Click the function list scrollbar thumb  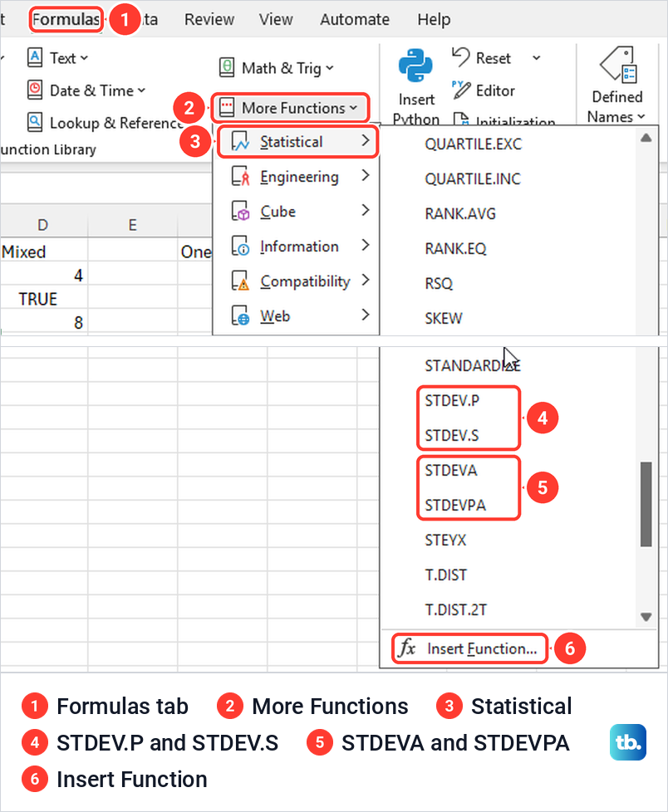click(646, 505)
